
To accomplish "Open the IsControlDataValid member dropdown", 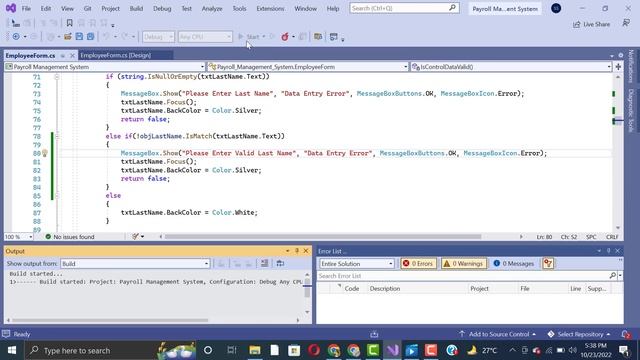I will pos(511,67).
